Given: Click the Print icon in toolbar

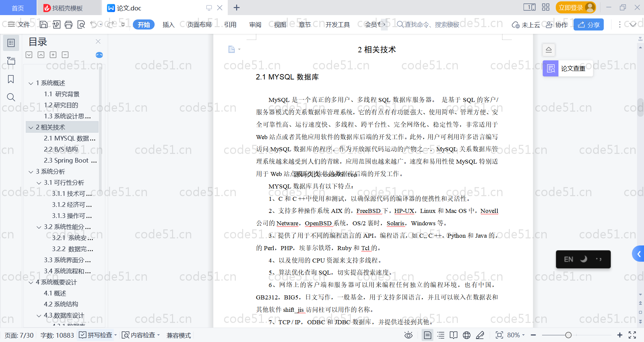Looking at the screenshot, I should (68, 24).
